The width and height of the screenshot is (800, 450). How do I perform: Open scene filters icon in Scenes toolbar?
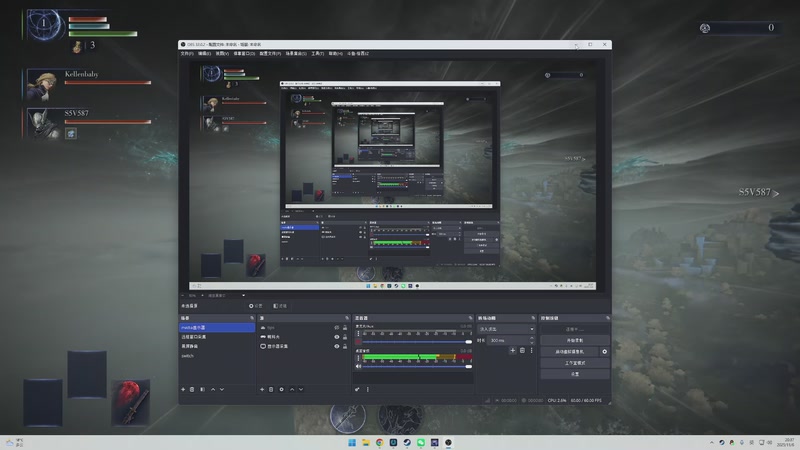click(x=203, y=389)
